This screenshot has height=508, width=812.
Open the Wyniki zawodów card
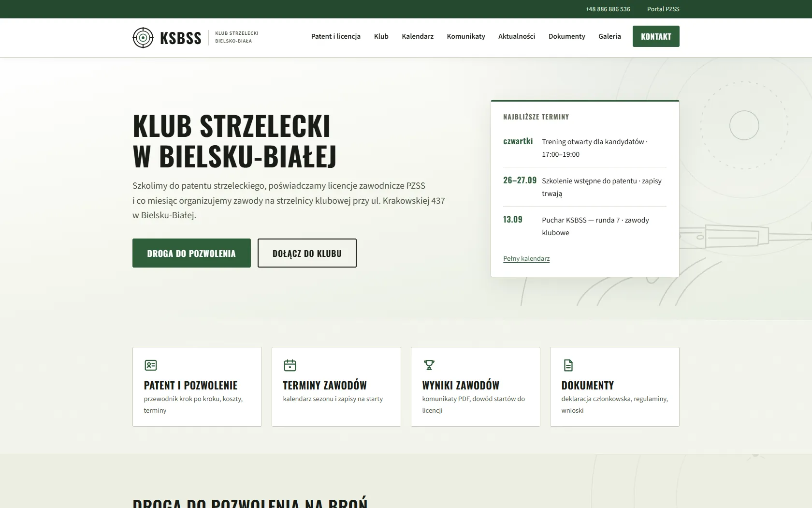tap(476, 387)
